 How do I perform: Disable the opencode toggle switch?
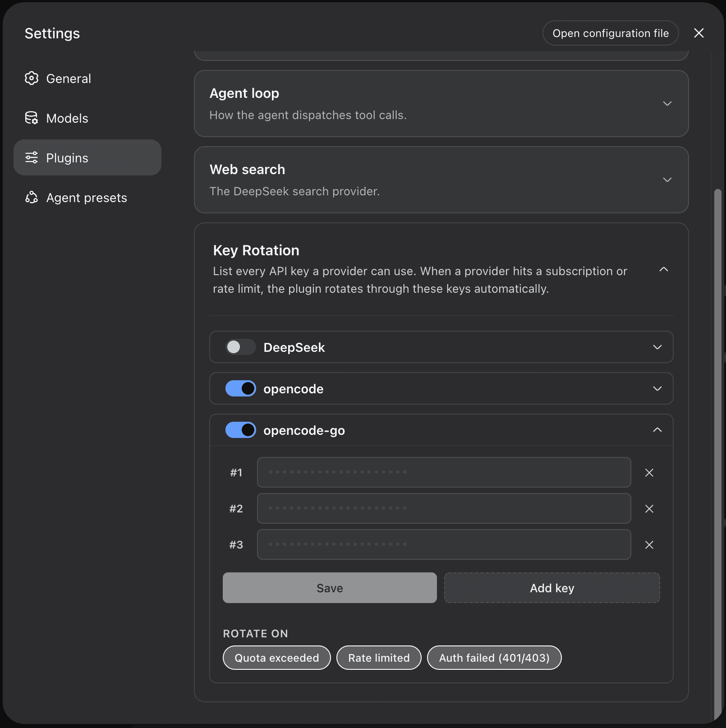click(x=240, y=389)
